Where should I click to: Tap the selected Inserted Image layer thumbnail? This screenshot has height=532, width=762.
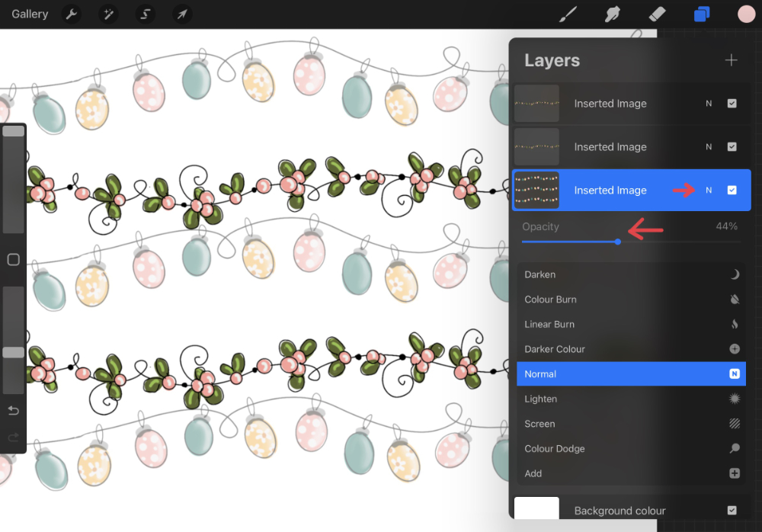(x=536, y=190)
